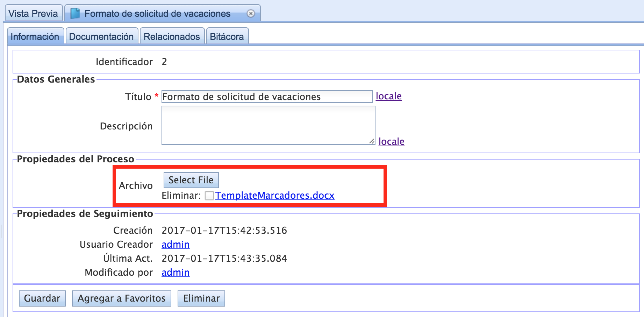Screen dimensions: 644x317
Task: Click the Eliminar button at the bottom
Action: point(201,298)
